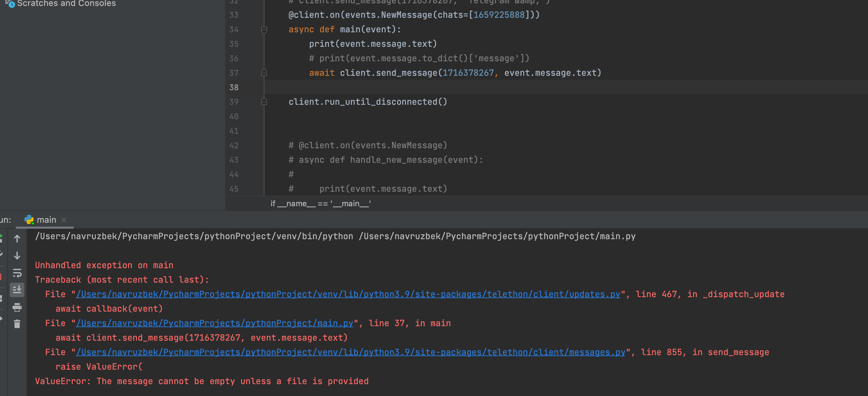Click the if __name__ breadcrumb
This screenshot has width=868, height=396.
(x=320, y=204)
